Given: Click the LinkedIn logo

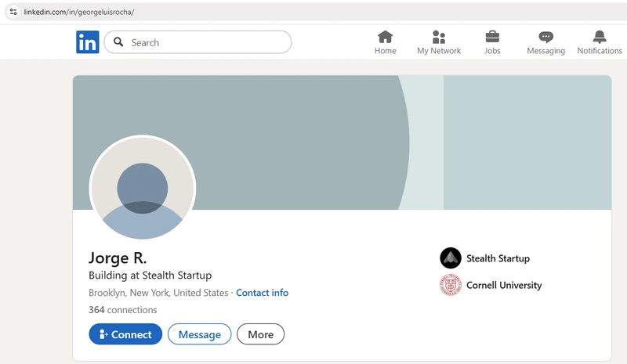Looking at the screenshot, I should (87, 42).
